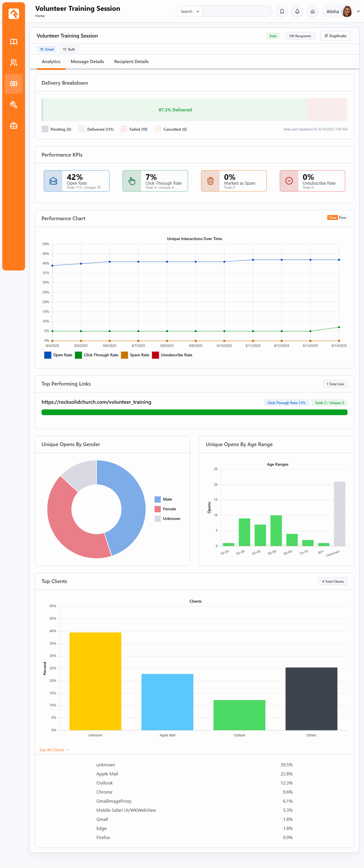Viewport: 364px width, 868px height.
Task: Open the People icon in sidebar
Action: tap(13, 63)
